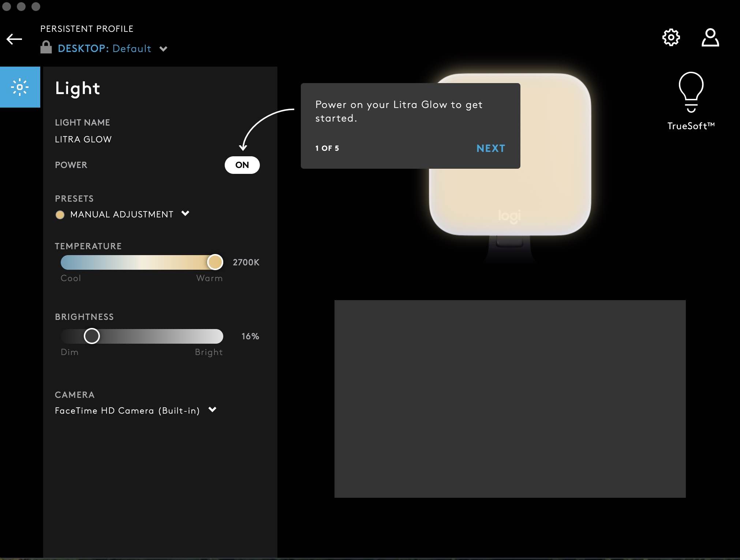Open the user account icon
The image size is (740, 560).
point(710,37)
